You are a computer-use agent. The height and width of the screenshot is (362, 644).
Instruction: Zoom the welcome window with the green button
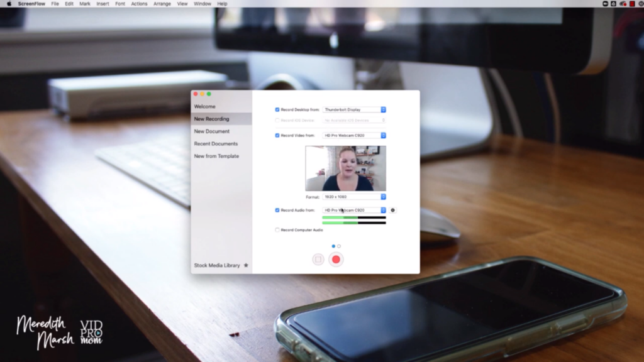[209, 94]
